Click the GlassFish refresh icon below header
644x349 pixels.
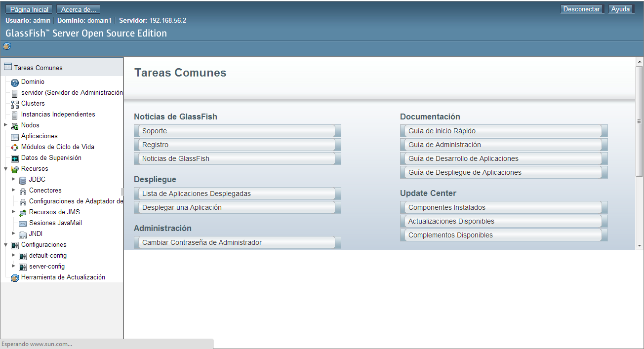point(7,46)
